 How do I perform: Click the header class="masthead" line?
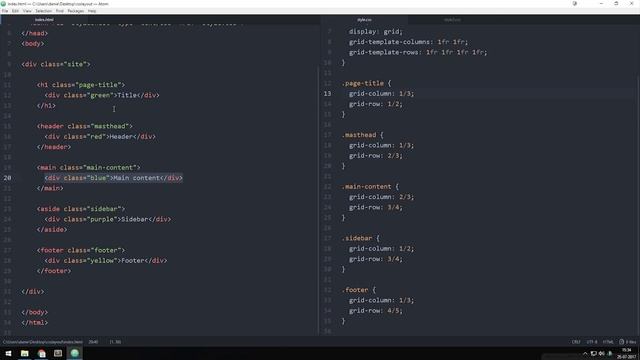tap(84, 126)
